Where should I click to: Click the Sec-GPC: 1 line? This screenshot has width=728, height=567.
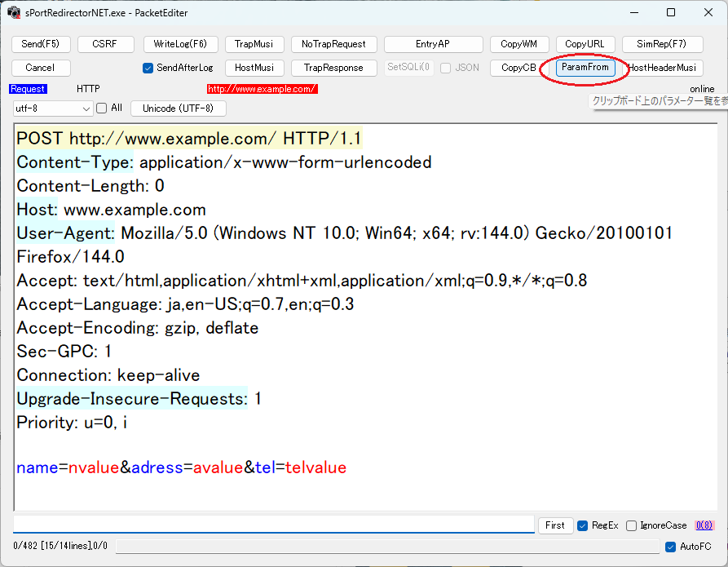64,352
